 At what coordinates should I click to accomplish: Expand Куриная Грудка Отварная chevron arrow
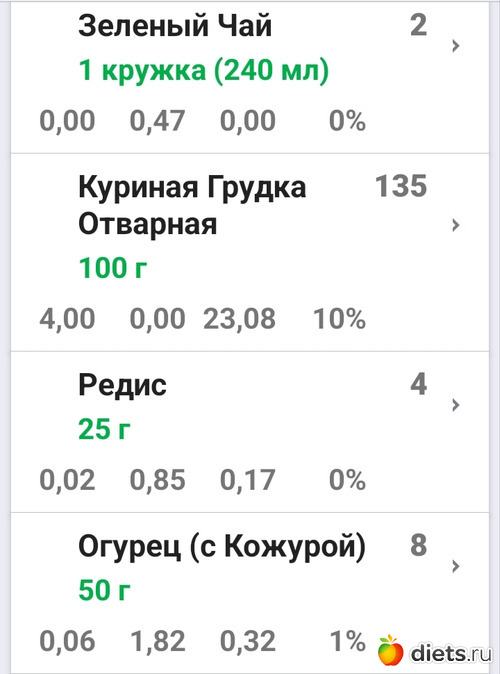coord(456,225)
